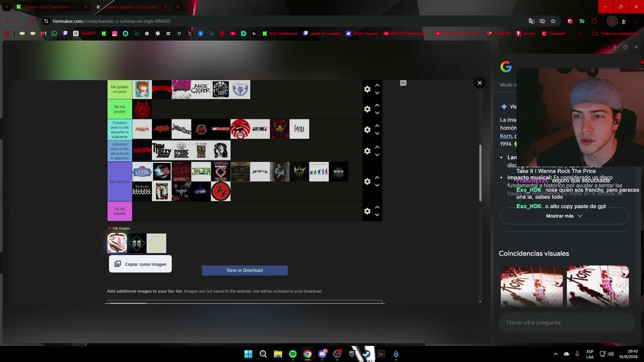Image resolution: width=644 pixels, height=362 pixels.
Task: Open the ChatGPT bookmark
Action: 84,34
